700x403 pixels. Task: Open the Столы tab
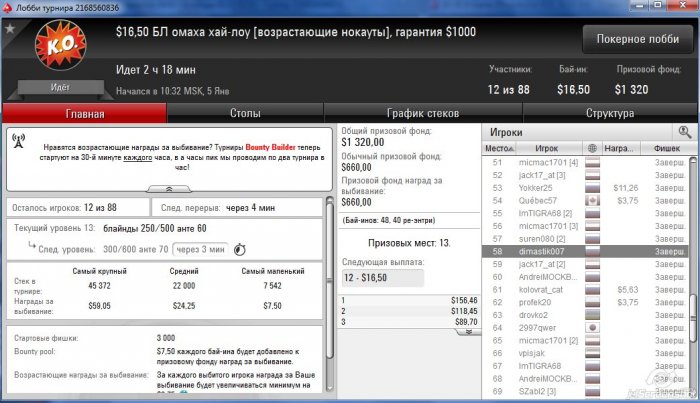click(x=245, y=113)
